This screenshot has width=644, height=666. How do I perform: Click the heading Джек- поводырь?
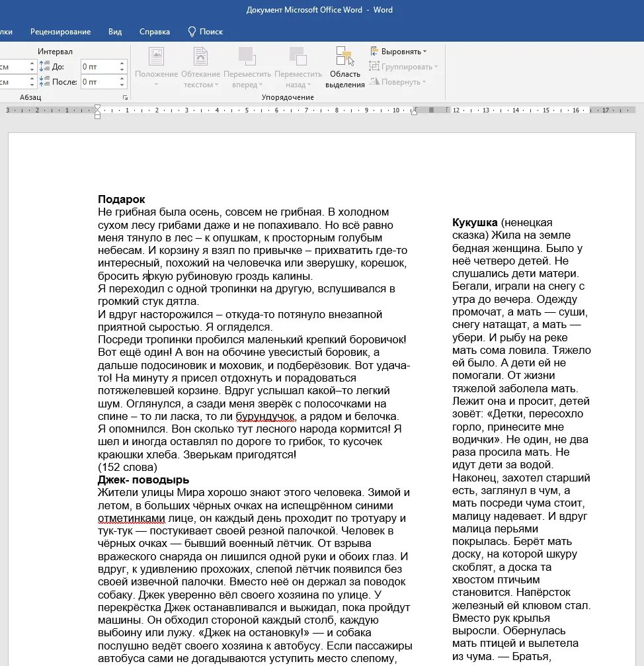coord(143,479)
